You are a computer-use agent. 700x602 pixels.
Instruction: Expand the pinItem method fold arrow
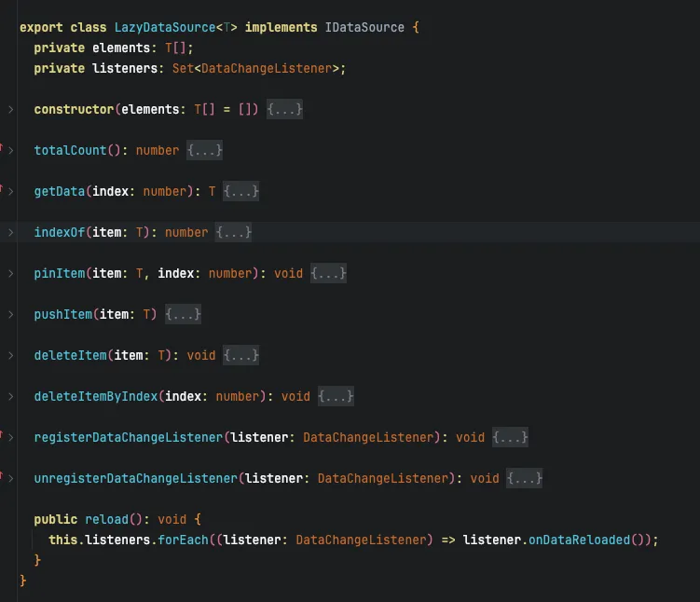click(11, 274)
